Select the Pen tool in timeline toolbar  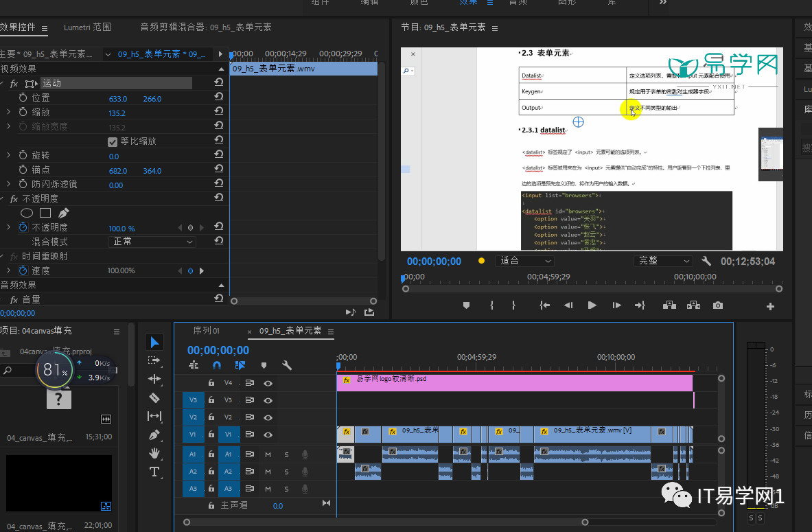coord(154,435)
